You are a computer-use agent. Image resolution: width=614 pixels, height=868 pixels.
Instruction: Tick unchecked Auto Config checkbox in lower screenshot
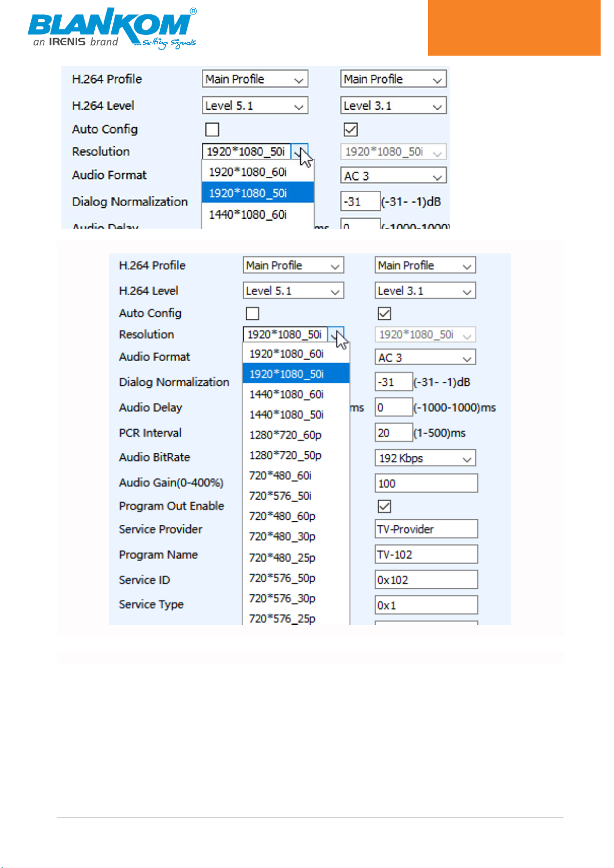click(252, 313)
